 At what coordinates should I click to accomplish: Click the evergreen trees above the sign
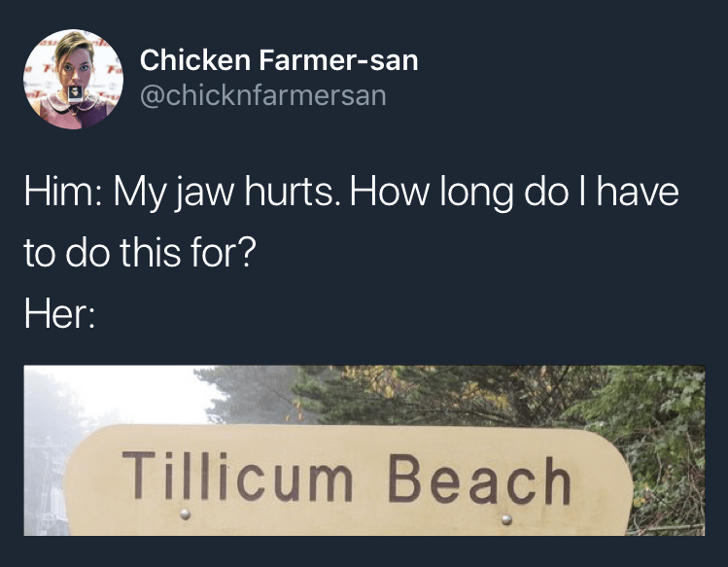pos(418,395)
